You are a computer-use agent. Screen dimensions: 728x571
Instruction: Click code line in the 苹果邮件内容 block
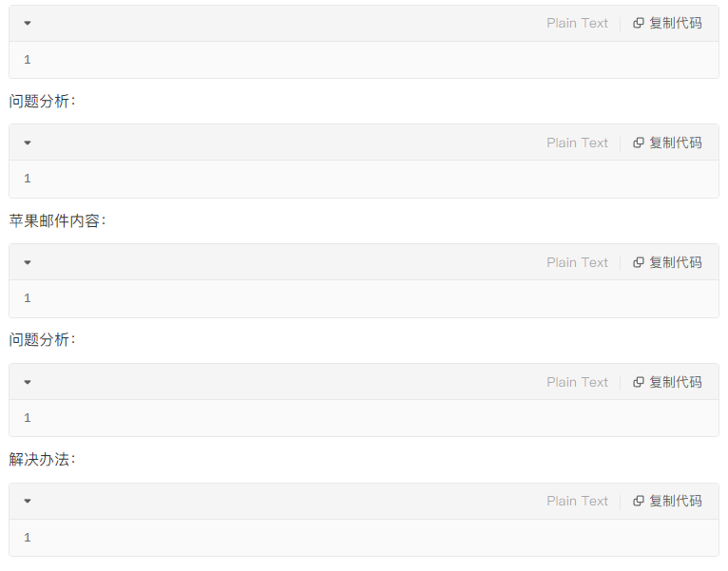[x=28, y=298]
